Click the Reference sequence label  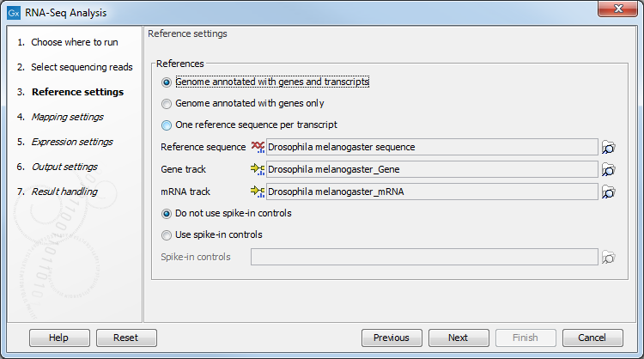(203, 147)
